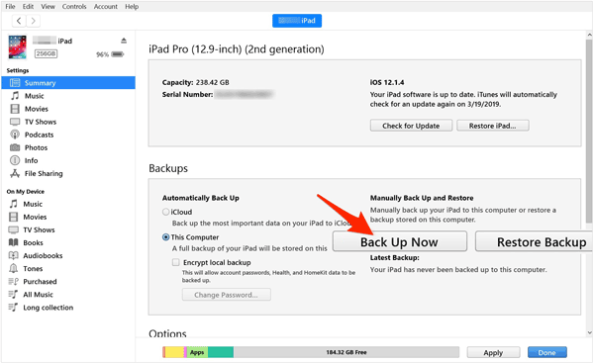
Task: Click the TV Shows icon under On My Device
Action: point(14,229)
